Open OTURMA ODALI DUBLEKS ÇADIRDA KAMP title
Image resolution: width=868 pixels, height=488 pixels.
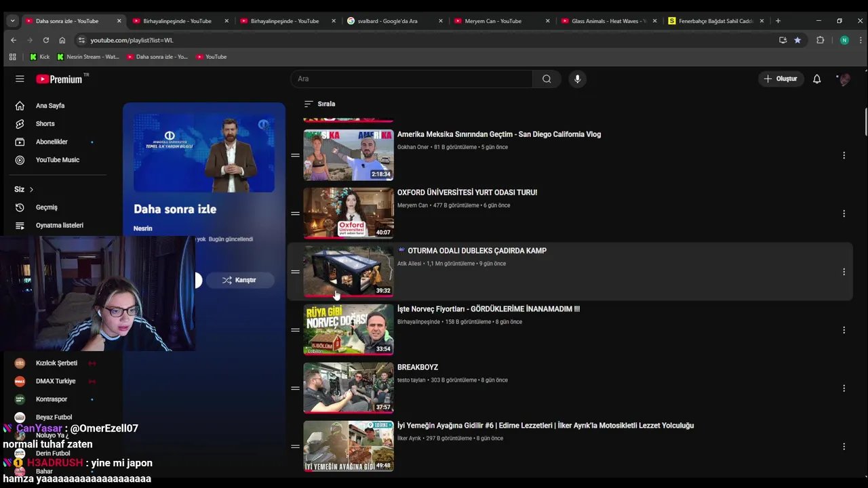click(477, 251)
